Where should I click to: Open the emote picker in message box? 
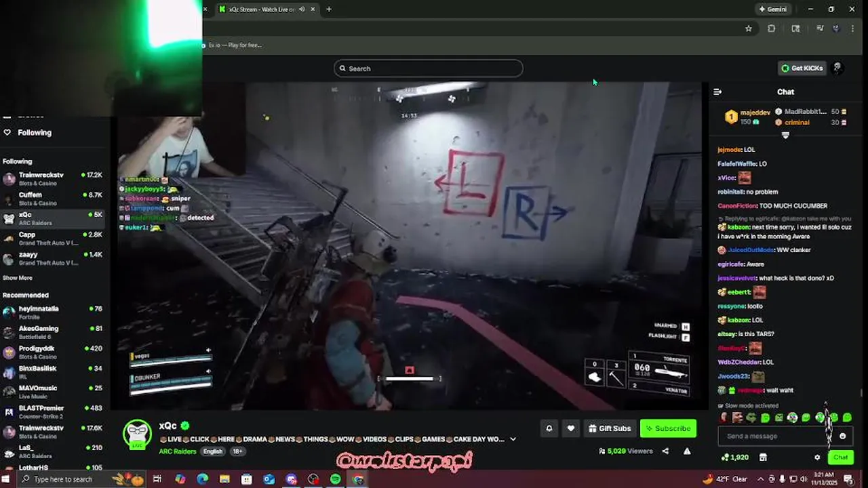tap(843, 436)
